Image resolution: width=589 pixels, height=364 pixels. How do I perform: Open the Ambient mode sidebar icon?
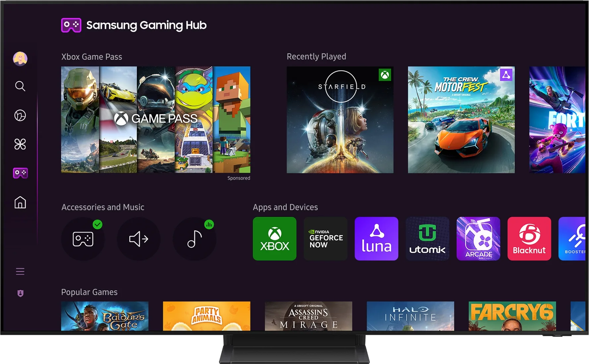click(20, 115)
